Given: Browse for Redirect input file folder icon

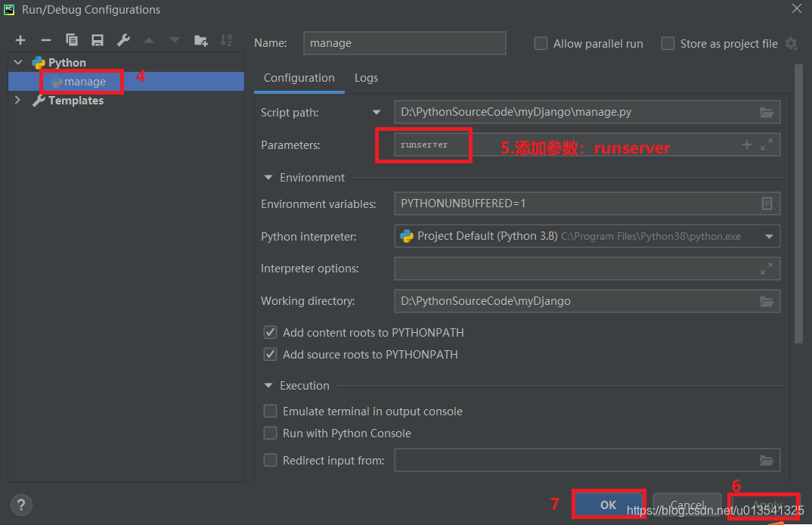Looking at the screenshot, I should (x=767, y=460).
